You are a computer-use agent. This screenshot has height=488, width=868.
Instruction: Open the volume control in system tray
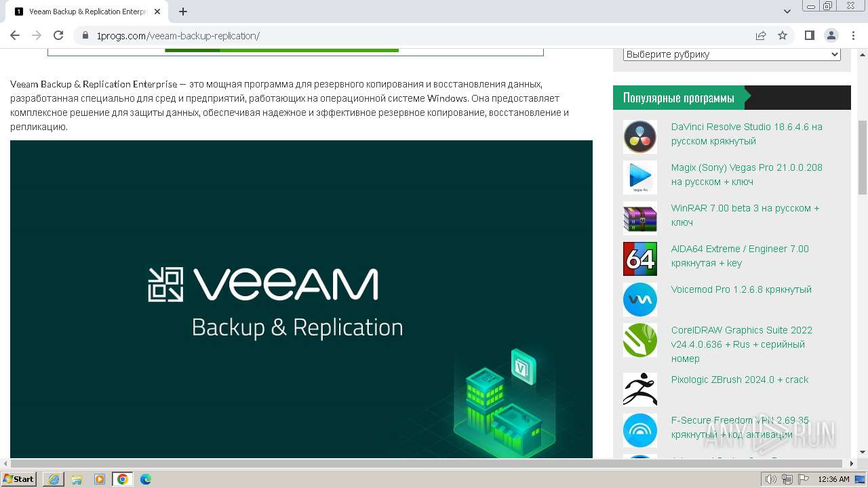pyautogui.click(x=771, y=479)
